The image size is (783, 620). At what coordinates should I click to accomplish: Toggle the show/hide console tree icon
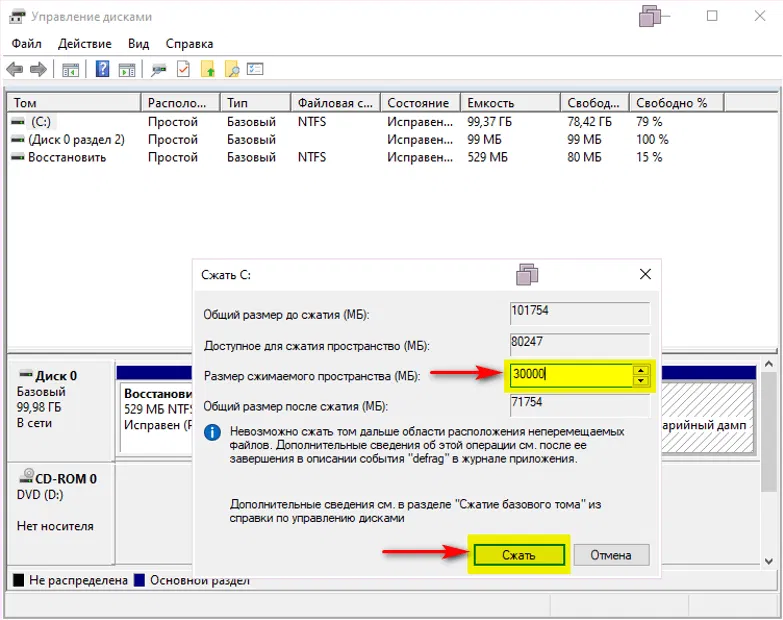(70, 69)
